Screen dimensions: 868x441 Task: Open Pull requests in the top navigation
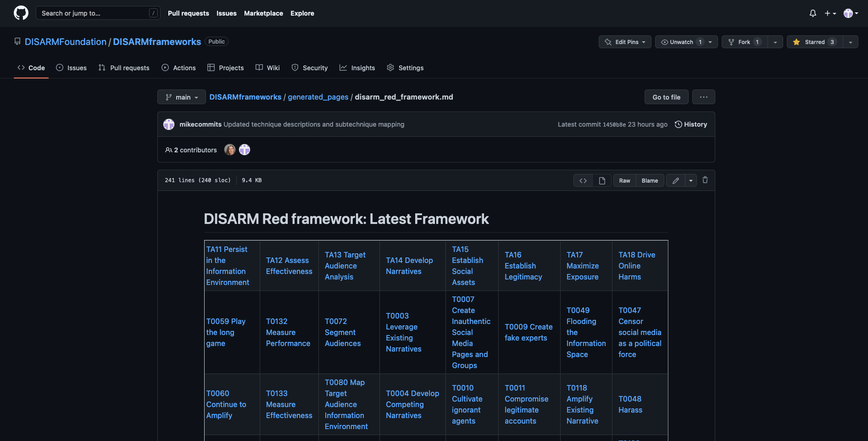[188, 13]
